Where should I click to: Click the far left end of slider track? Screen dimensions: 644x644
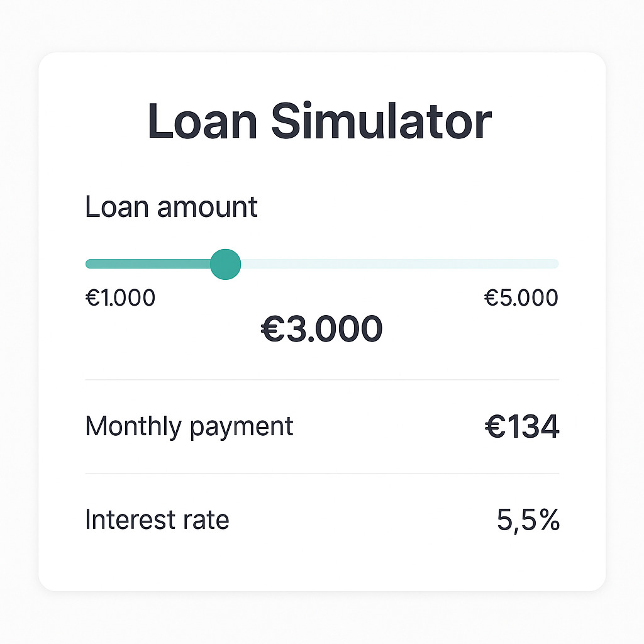tap(89, 264)
